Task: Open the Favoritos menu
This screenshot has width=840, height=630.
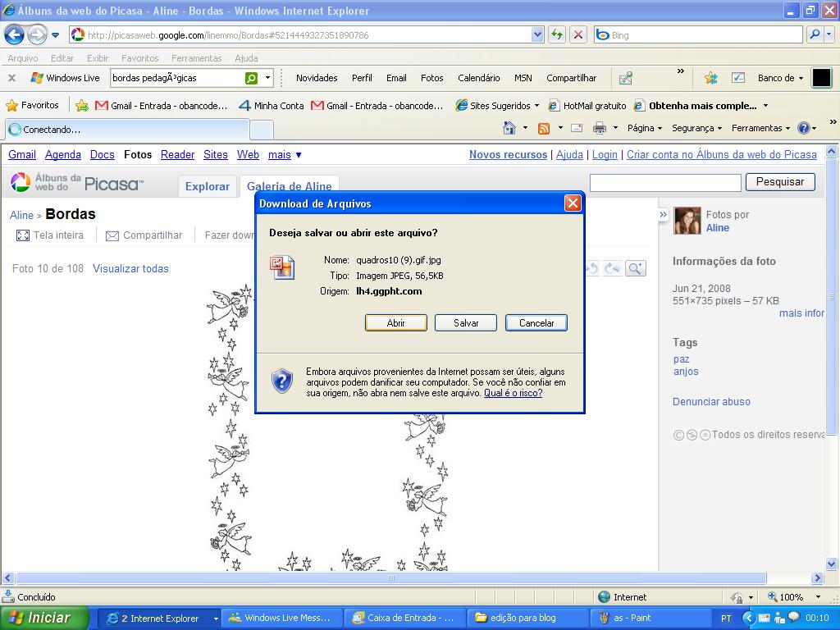Action: tap(139, 58)
